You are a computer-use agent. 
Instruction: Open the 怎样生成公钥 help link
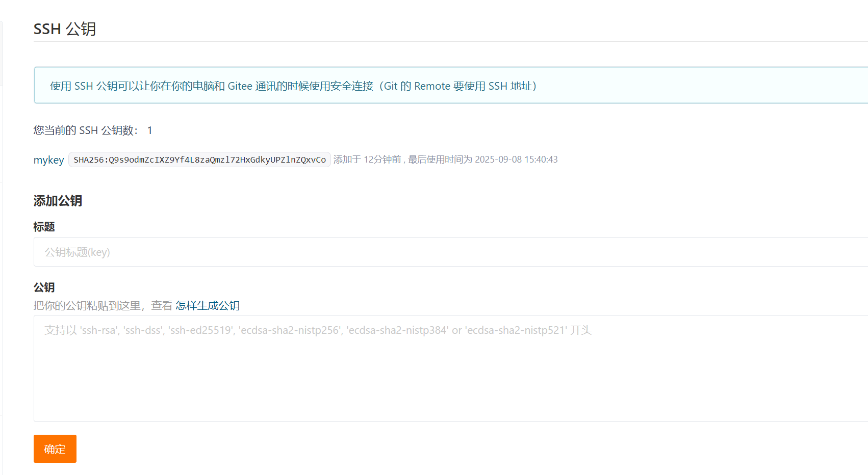208,306
